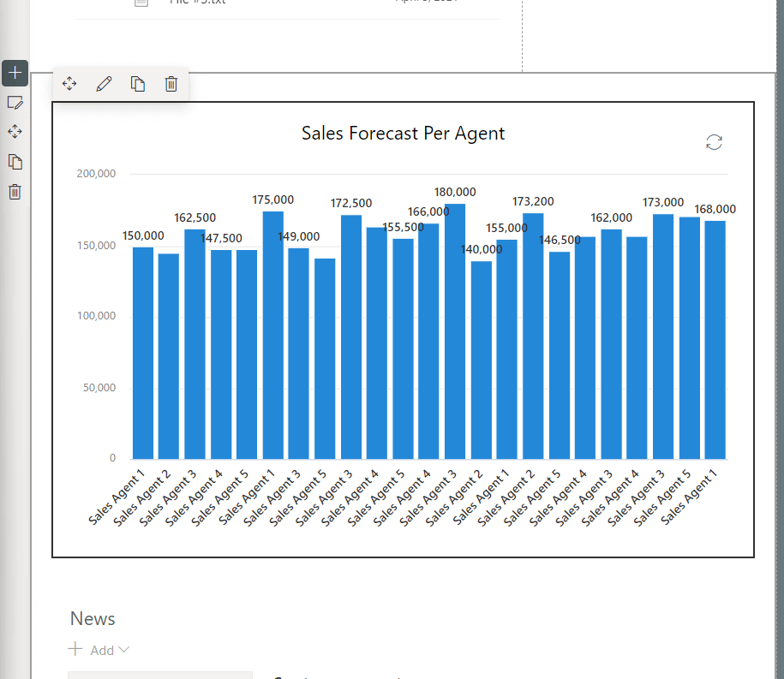Select the bar labeled 140,000
Screen dimensions: 784x679
[481, 360]
